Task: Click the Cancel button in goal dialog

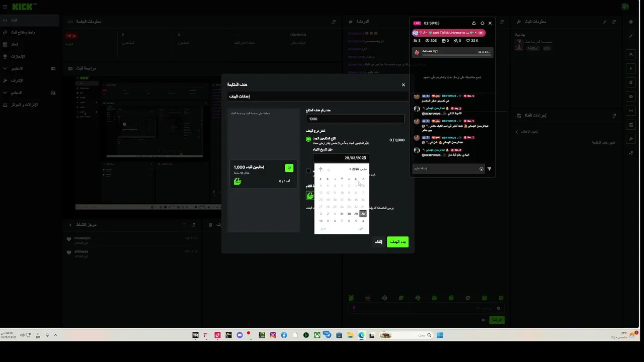Action: (378, 242)
